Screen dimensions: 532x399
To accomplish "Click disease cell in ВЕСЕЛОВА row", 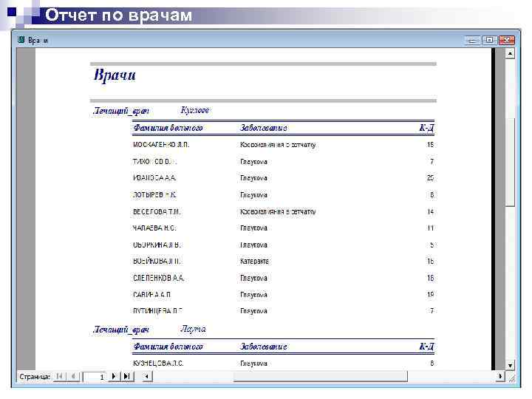I will [278, 212].
